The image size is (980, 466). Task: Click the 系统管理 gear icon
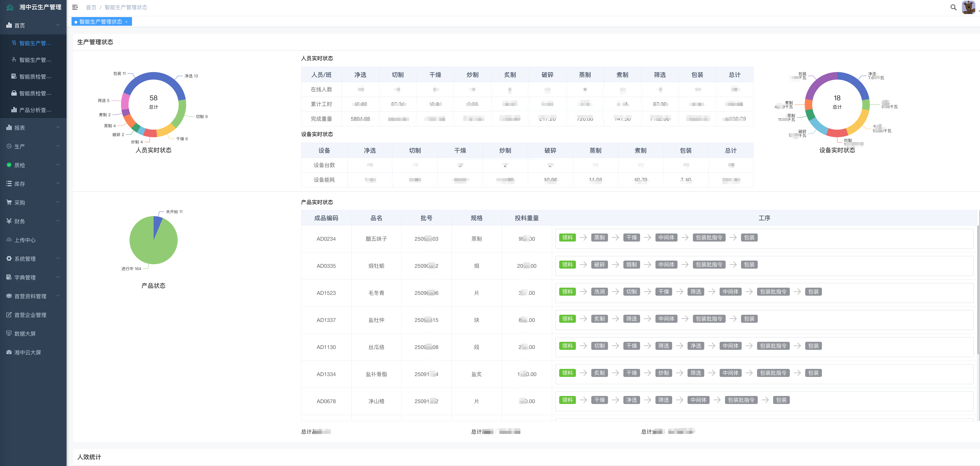tap(9, 258)
